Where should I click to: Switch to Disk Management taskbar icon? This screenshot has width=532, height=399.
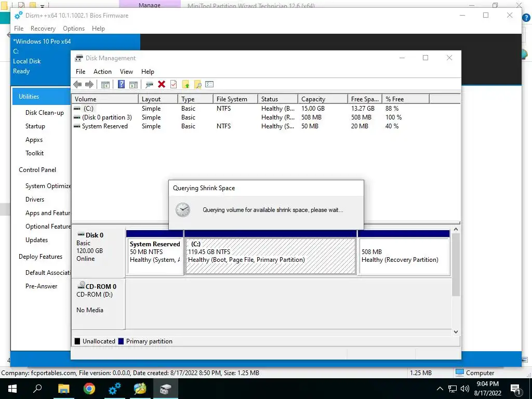point(166,389)
